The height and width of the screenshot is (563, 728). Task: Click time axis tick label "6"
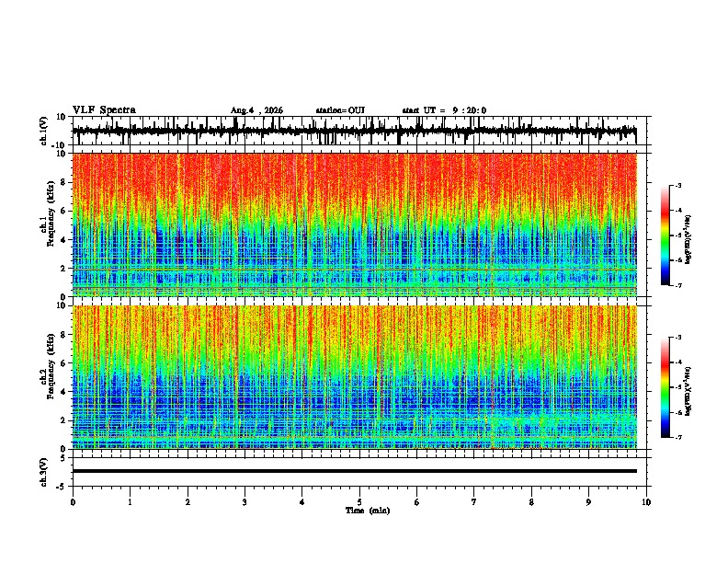[417, 502]
